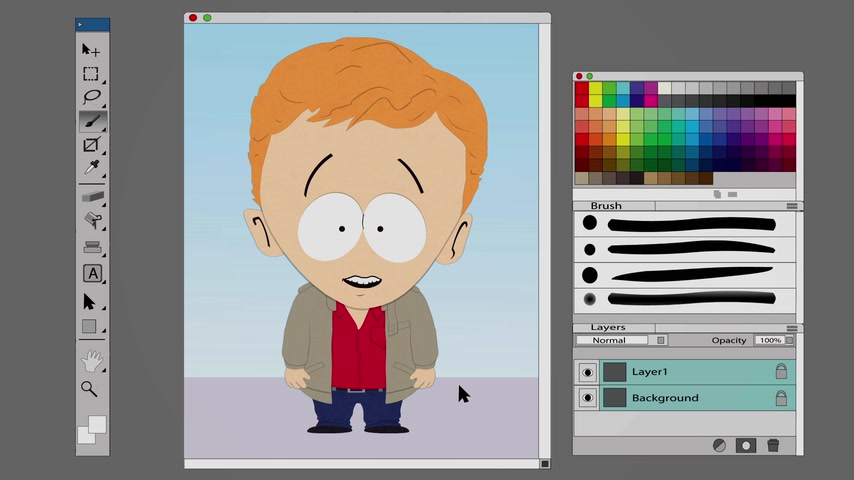The image size is (854, 480).
Task: Click the Layer1 thumbnail
Action: click(x=614, y=372)
